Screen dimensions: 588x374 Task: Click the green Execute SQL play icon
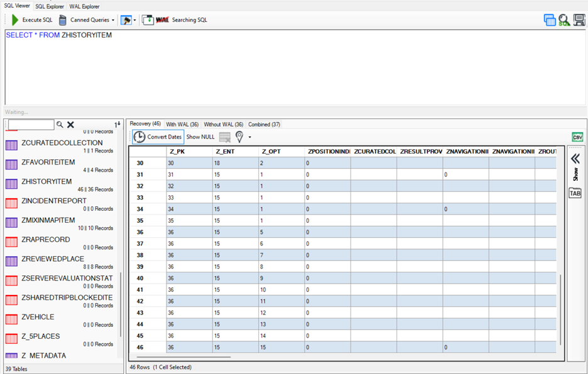pyautogui.click(x=15, y=20)
